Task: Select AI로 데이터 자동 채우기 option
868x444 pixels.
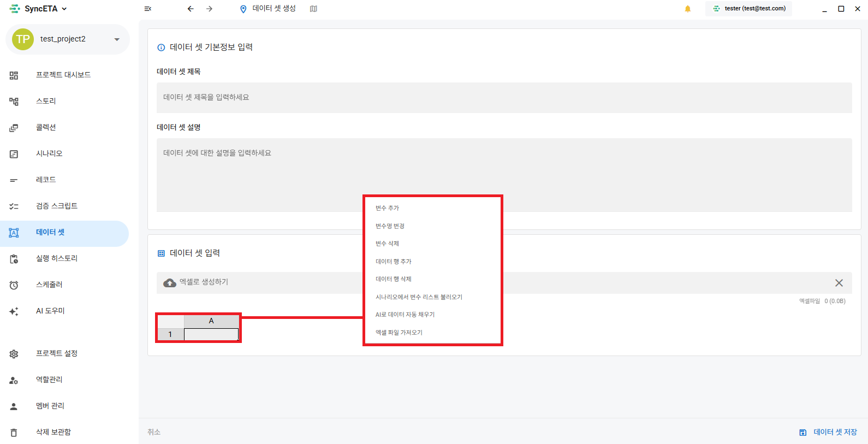Action: [405, 315]
